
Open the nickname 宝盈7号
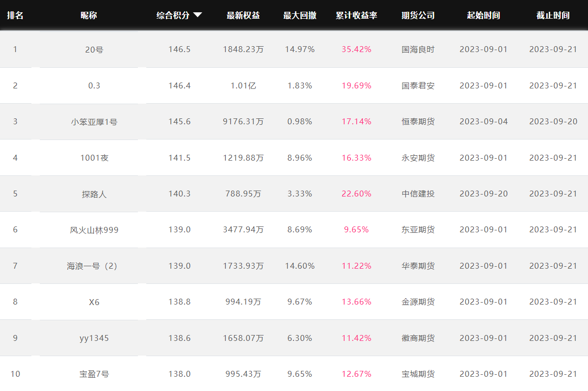pyautogui.click(x=94, y=374)
